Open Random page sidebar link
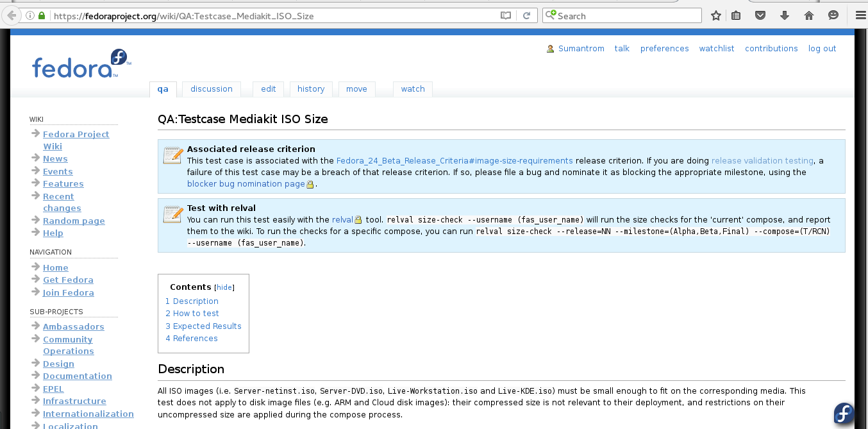The width and height of the screenshot is (868, 429). pos(74,221)
